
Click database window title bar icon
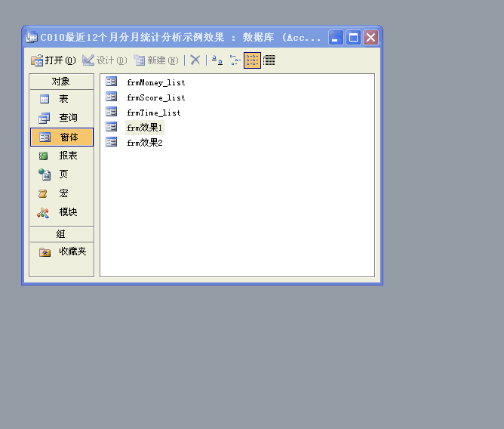tap(32, 37)
